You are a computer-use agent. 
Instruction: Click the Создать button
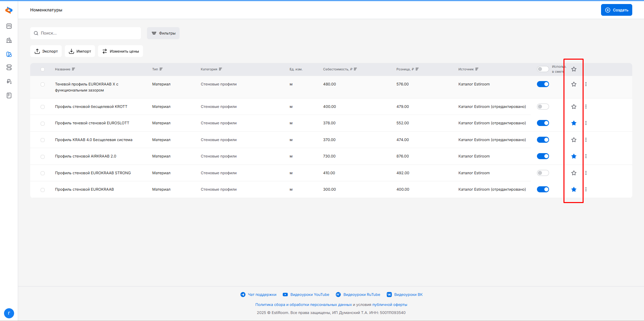(x=616, y=10)
